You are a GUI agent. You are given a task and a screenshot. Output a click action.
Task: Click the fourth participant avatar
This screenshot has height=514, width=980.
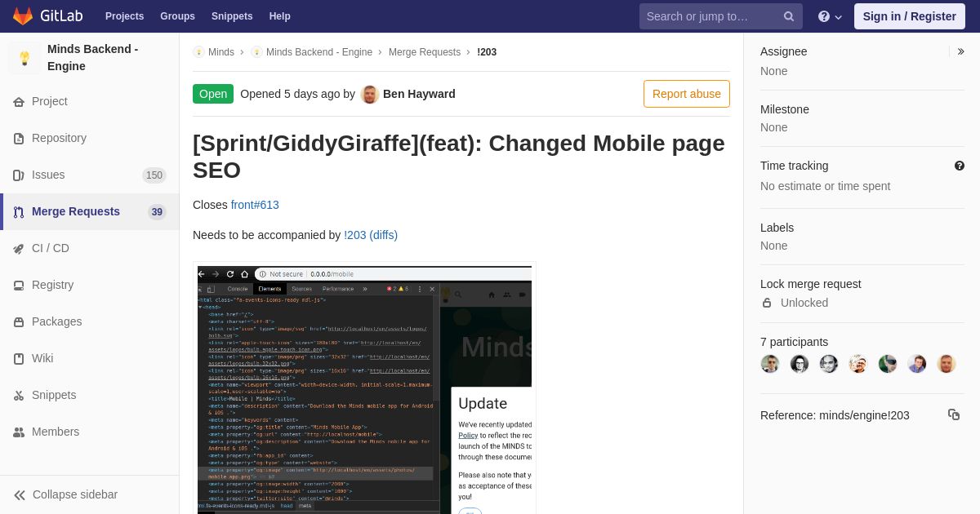(x=858, y=364)
